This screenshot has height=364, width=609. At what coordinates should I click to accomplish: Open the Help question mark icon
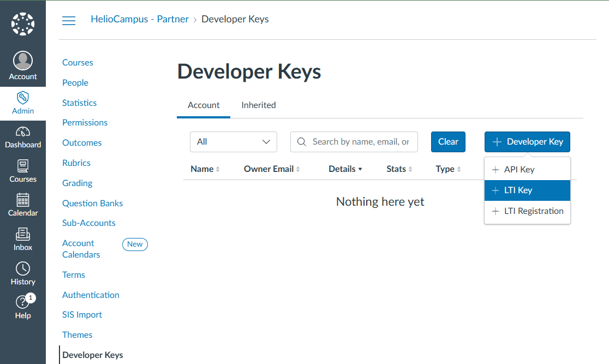(23, 303)
